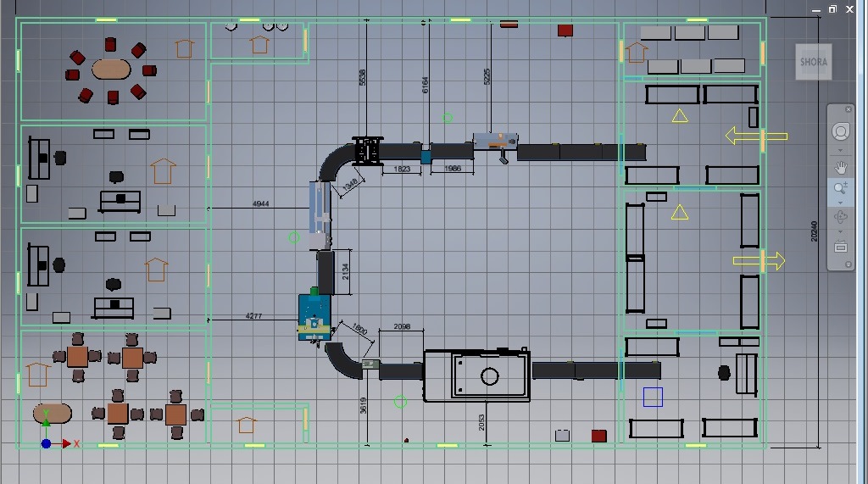The height and width of the screenshot is (484, 868).
Task: Select the Orbit tool
Action: click(x=841, y=217)
